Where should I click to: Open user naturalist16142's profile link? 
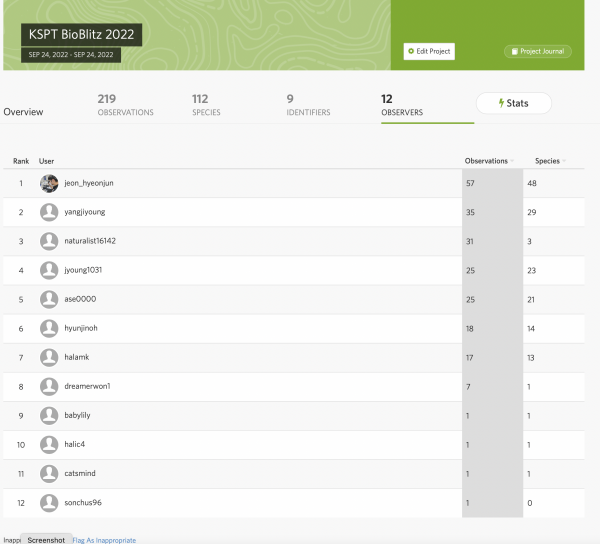pos(90,241)
